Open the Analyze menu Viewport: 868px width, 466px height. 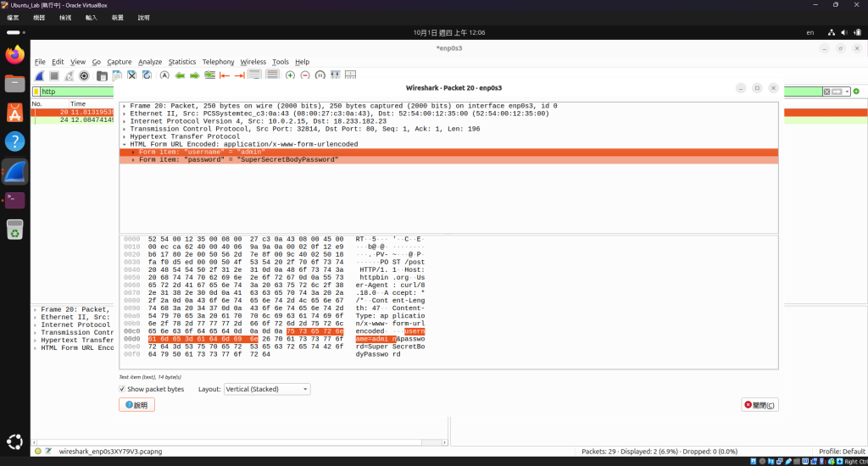pyautogui.click(x=150, y=62)
